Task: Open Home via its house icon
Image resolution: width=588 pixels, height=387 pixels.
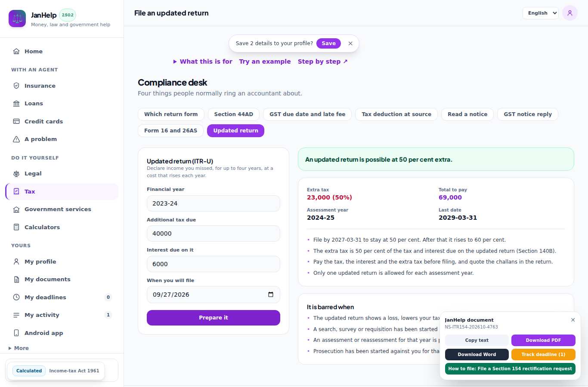Action: 16,51
